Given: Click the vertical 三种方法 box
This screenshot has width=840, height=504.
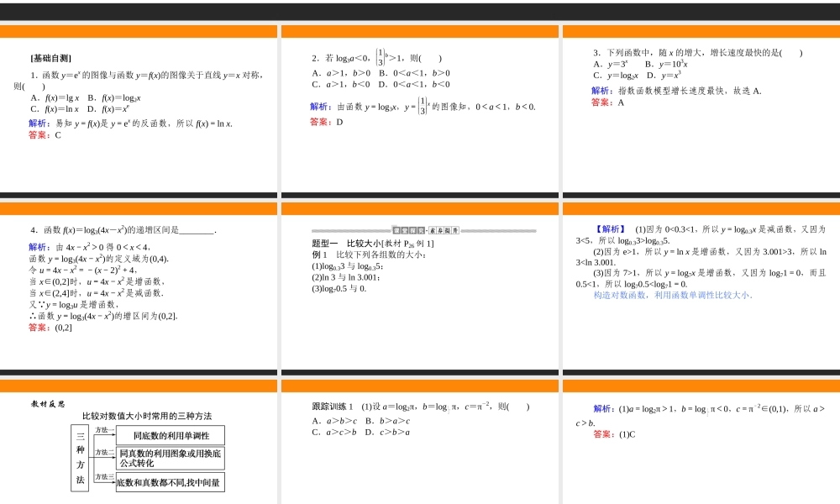Looking at the screenshot, I should click(79, 458).
